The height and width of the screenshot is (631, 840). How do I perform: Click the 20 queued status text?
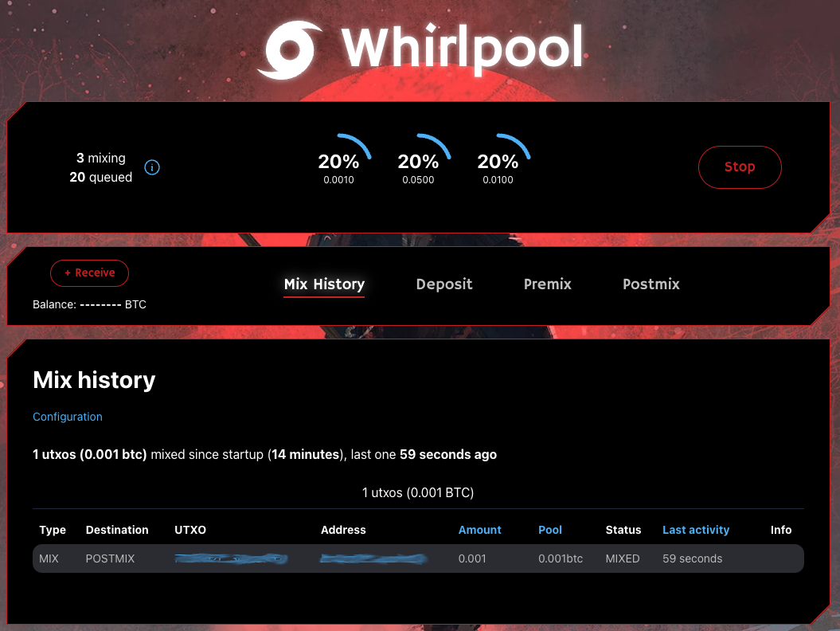coord(100,178)
